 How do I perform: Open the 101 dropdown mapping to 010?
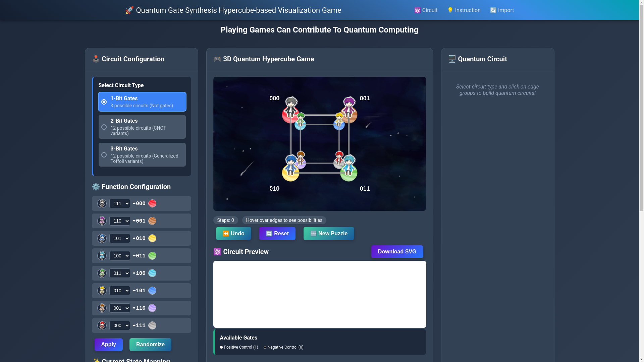click(120, 238)
